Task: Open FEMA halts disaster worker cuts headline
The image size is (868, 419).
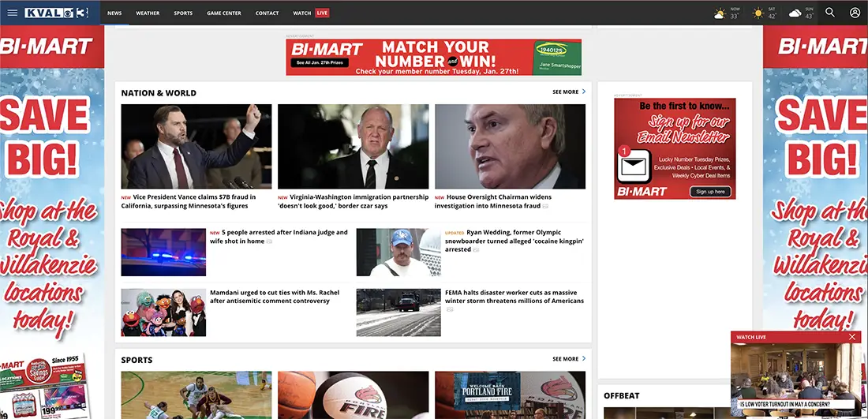Action: pyautogui.click(x=514, y=297)
